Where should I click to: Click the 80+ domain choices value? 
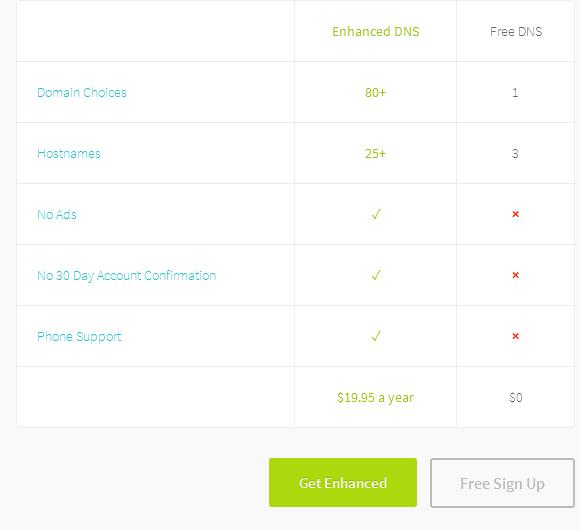(375, 92)
